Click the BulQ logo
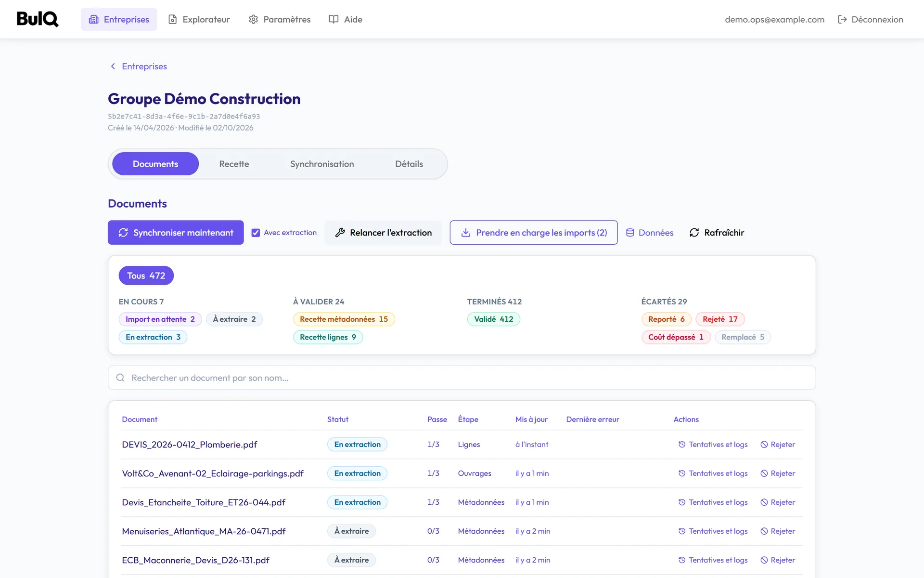The height and width of the screenshot is (578, 924). pos(38,19)
